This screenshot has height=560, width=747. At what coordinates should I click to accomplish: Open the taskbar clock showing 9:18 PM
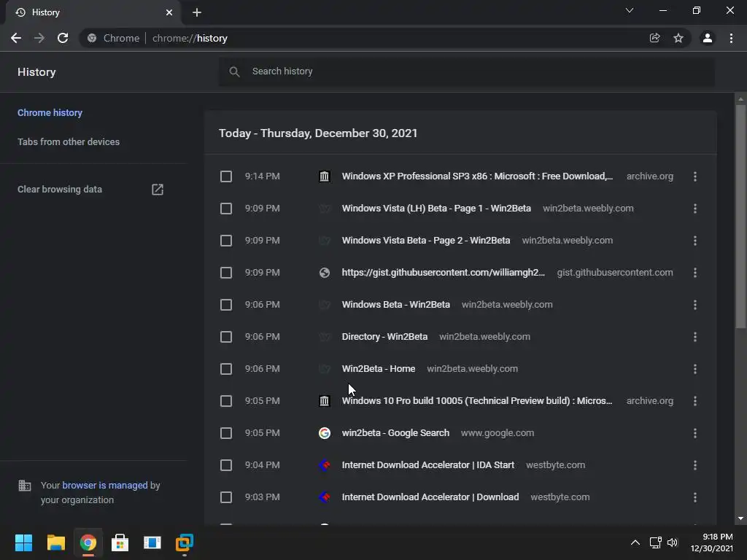tap(712, 542)
